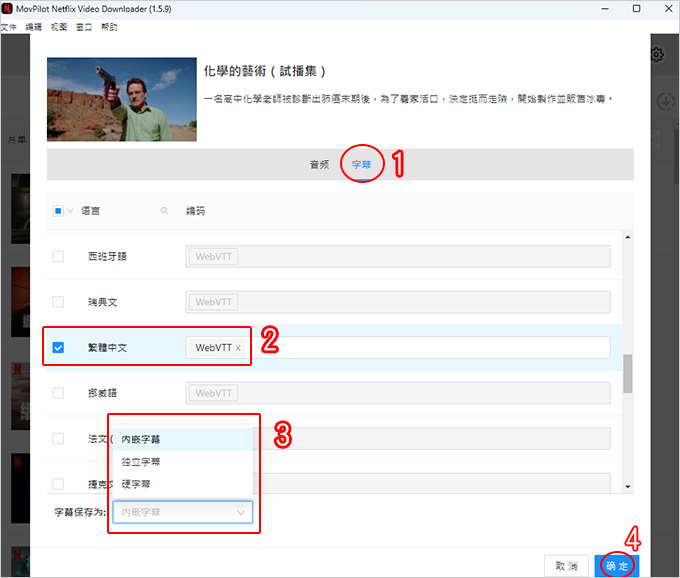Screen dimensions: 680x578
Task: Click the episode thumbnail image
Action: tap(122, 99)
